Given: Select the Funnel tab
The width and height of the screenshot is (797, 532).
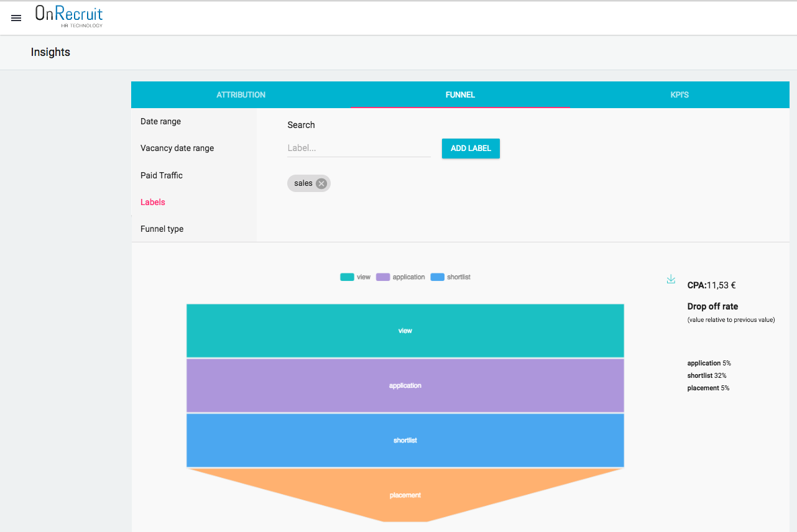Looking at the screenshot, I should coord(460,95).
